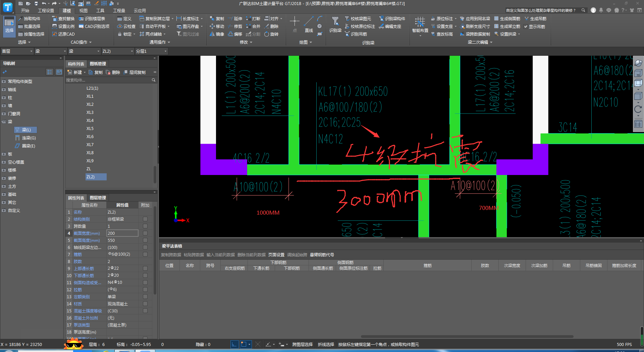This screenshot has width=644, height=352.
Task: Select the 旋转 rotate tool
Action: [271, 34]
